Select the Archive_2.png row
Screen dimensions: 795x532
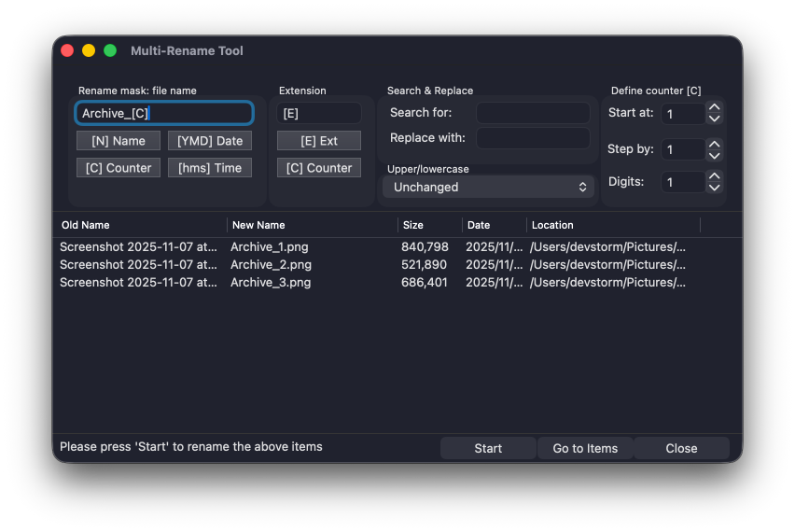click(271, 265)
